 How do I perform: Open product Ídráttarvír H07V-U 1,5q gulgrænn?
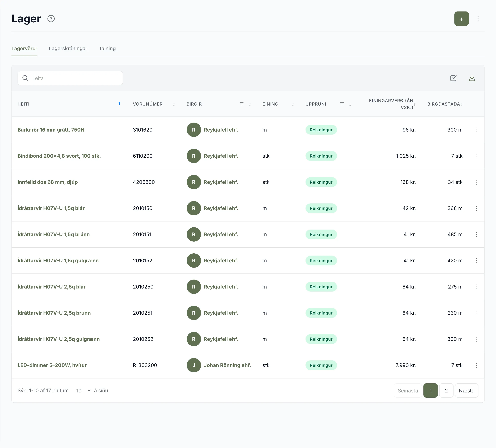tap(58, 261)
